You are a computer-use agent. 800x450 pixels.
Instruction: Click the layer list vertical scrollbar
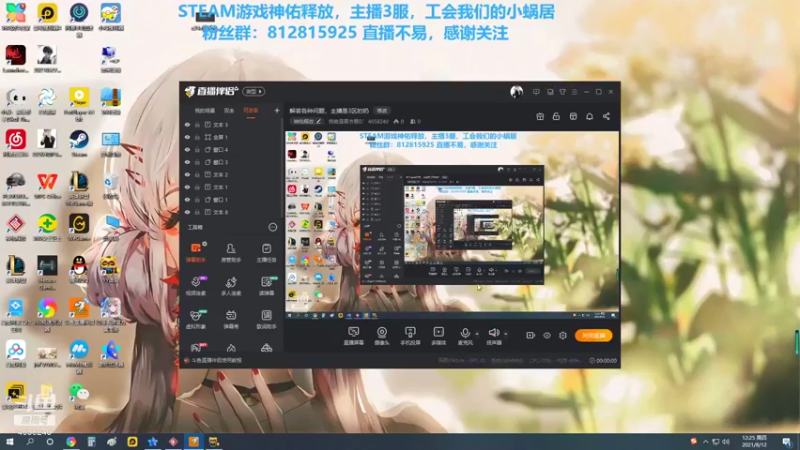282,168
